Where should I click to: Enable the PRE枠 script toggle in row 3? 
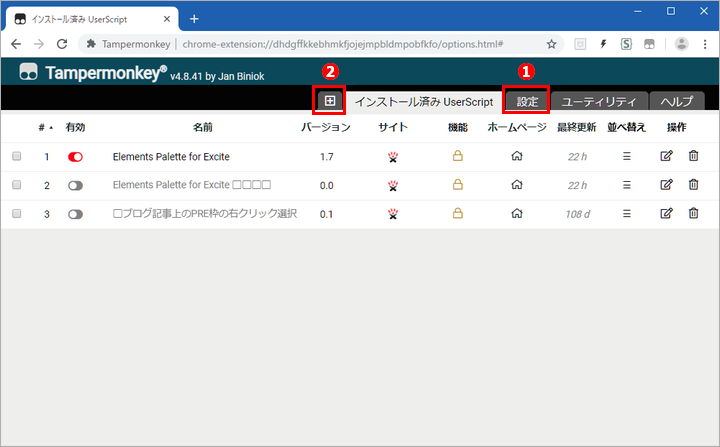coord(75,214)
